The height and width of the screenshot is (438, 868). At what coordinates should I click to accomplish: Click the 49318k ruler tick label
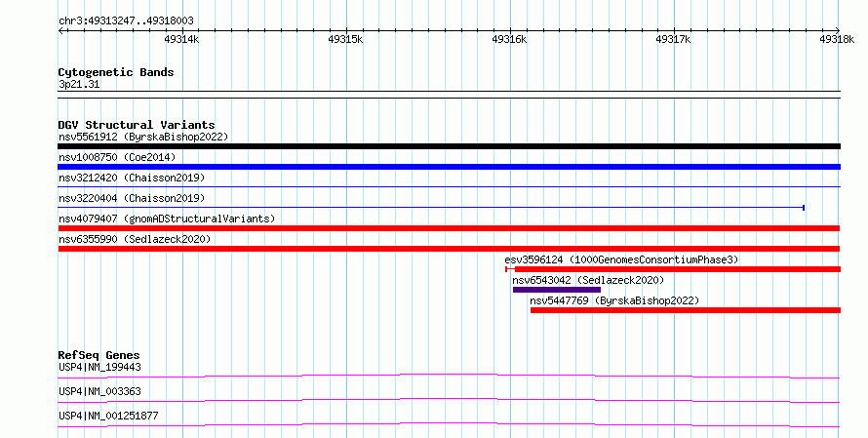[837, 39]
